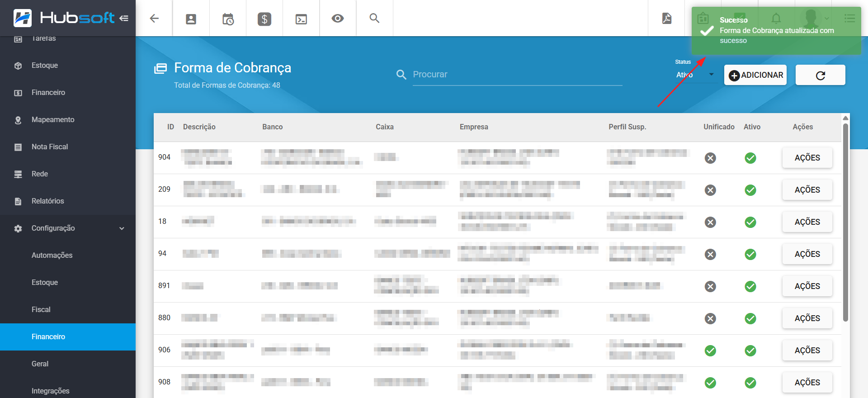Select Financeiro under Configuração submenu
Viewport: 868px width, 398px height.
pos(48,337)
